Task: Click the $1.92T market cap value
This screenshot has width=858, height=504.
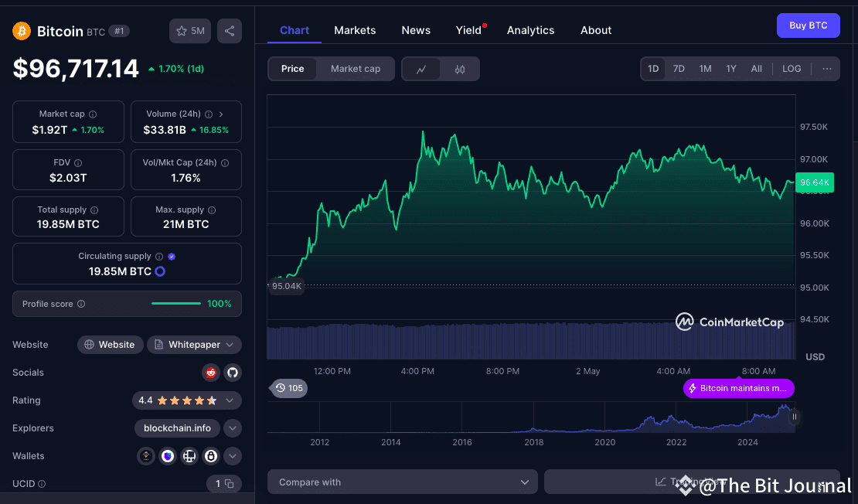Action: pyautogui.click(x=49, y=130)
